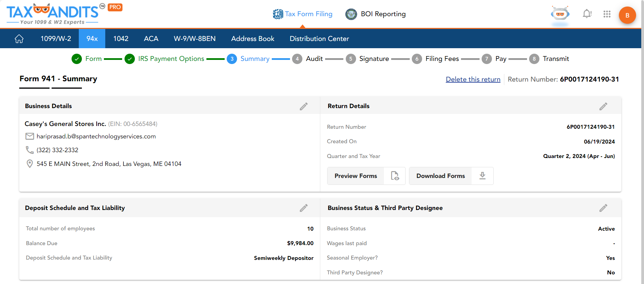Edit Business Status & Third Party Designee
Image resolution: width=644 pixels, height=284 pixels.
tap(603, 208)
